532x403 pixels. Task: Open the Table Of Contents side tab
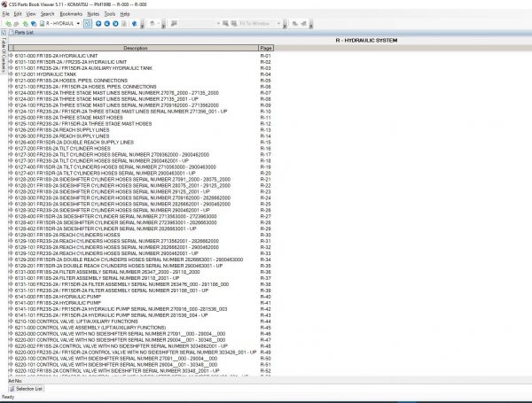pos(4,54)
